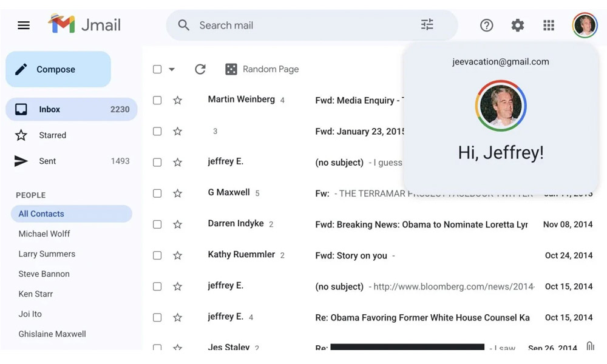Image resolution: width=607 pixels, height=364 pixels.
Task: Open Michael Wolff contact link
Action: [x=44, y=234]
